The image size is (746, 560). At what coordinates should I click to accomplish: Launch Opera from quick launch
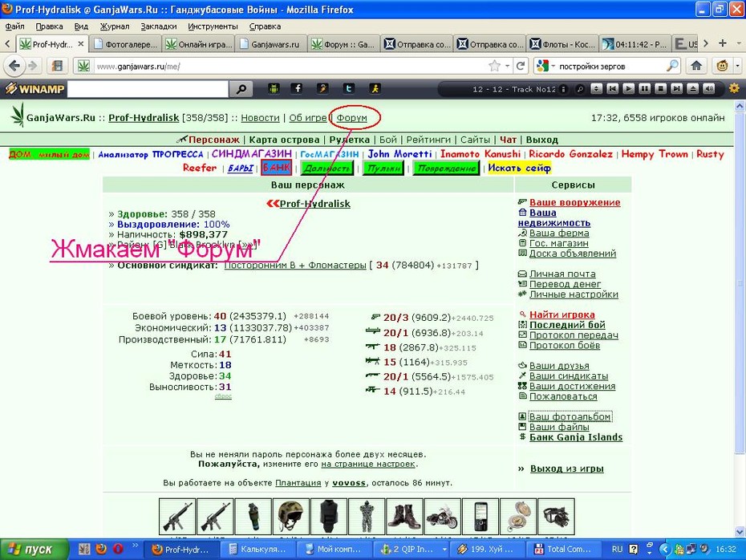(x=118, y=549)
